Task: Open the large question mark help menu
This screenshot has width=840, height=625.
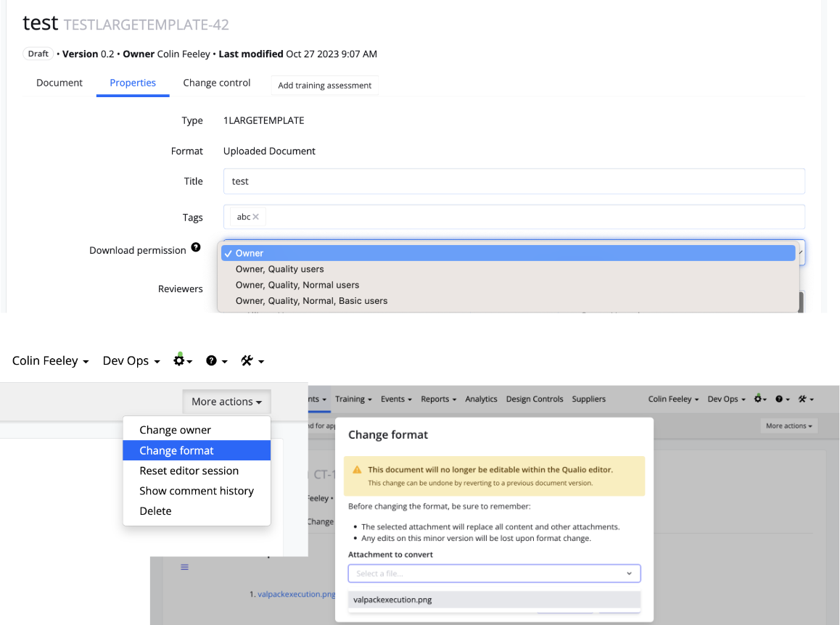Action: pos(216,360)
